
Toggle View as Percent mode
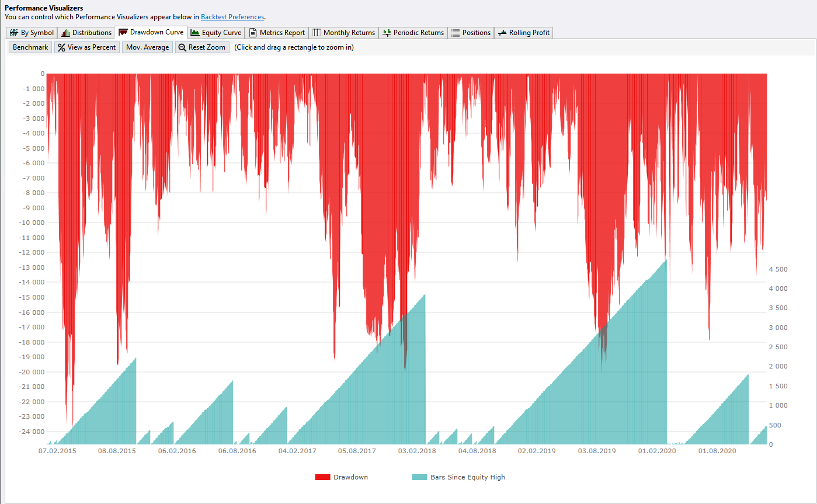[x=86, y=47]
